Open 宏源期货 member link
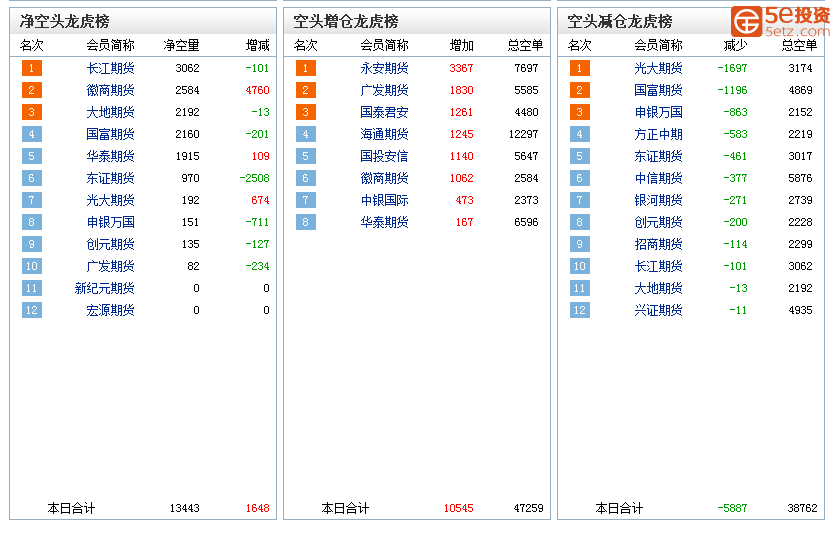The height and width of the screenshot is (533, 838). coord(110,310)
